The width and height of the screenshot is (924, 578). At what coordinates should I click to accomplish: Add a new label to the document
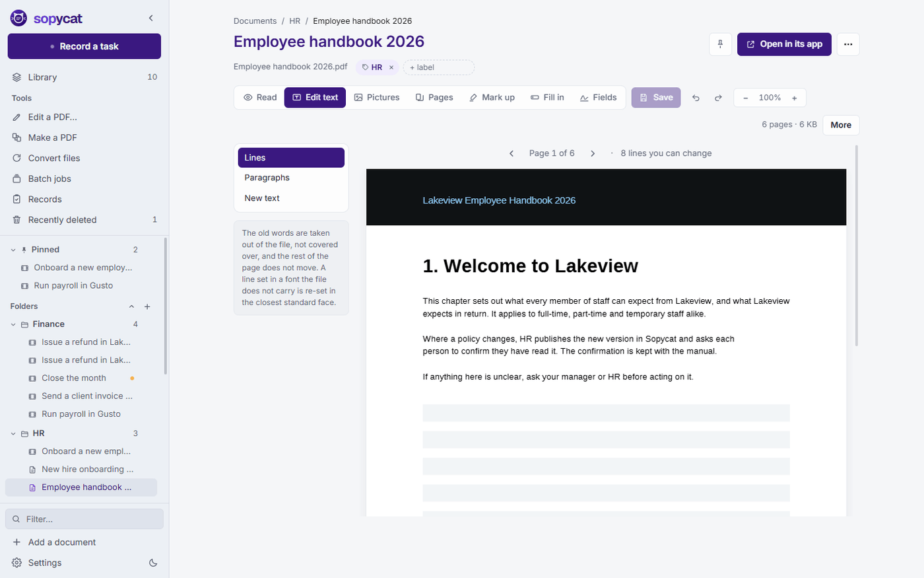point(439,67)
